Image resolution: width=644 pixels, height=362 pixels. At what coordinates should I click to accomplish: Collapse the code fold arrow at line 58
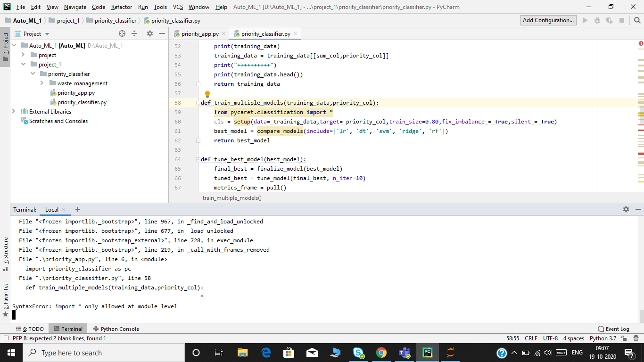click(x=198, y=102)
